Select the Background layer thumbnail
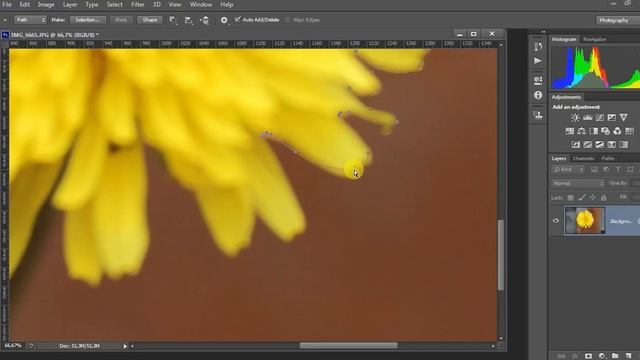Image resolution: width=640 pixels, height=360 pixels. coord(585,220)
